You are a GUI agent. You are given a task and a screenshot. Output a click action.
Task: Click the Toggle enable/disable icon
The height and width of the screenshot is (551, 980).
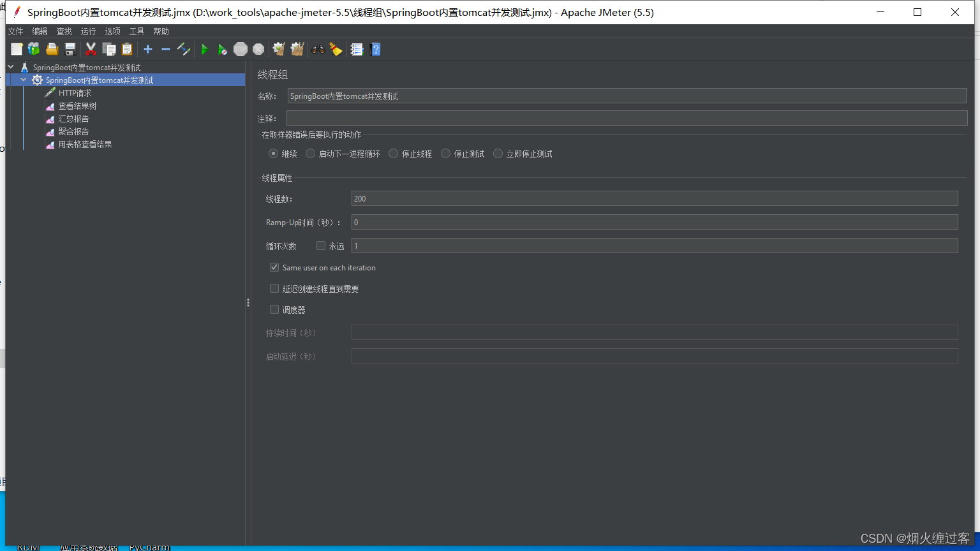tap(184, 49)
